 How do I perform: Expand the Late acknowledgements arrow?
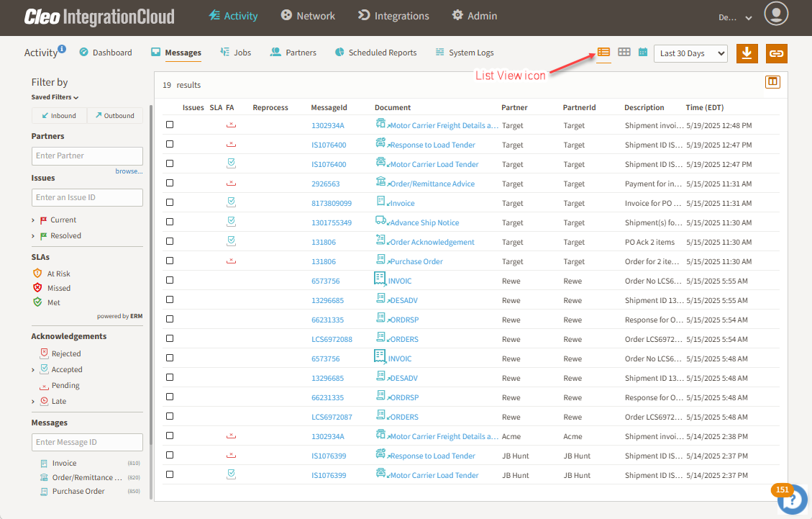[x=33, y=401]
